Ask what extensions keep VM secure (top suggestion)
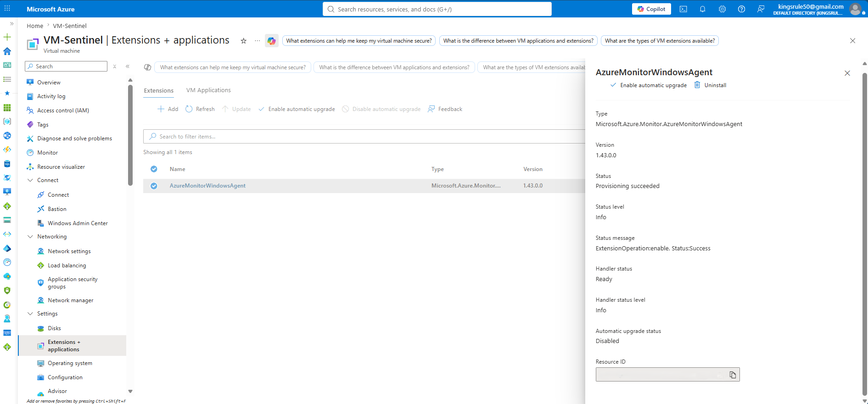Image resolution: width=868 pixels, height=404 pixels. 359,41
